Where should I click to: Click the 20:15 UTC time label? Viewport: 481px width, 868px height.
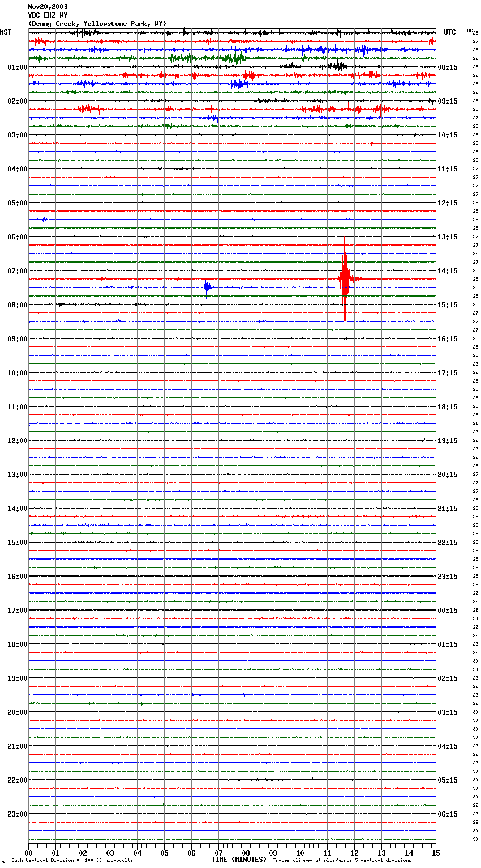[x=448, y=475]
